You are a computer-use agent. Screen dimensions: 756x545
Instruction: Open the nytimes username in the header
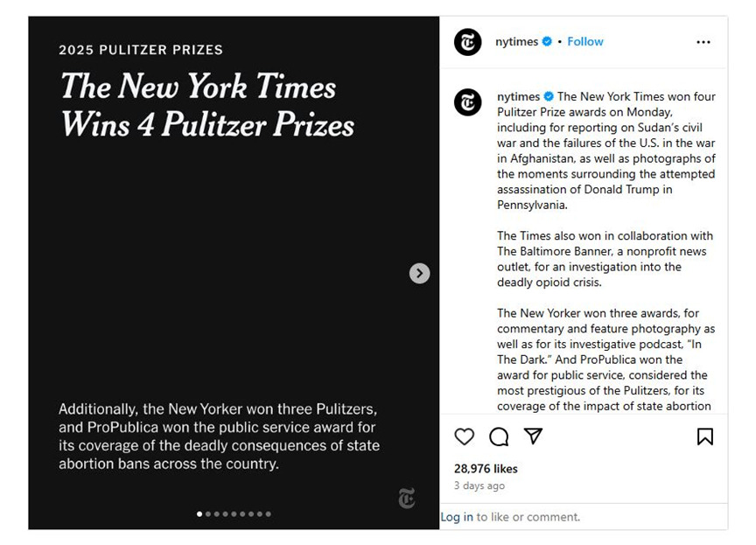point(516,41)
